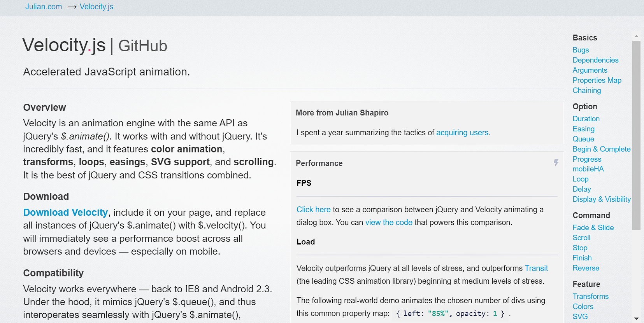Open the Julian.com breadcrumb link
Image resolution: width=644 pixels, height=323 pixels.
click(44, 7)
